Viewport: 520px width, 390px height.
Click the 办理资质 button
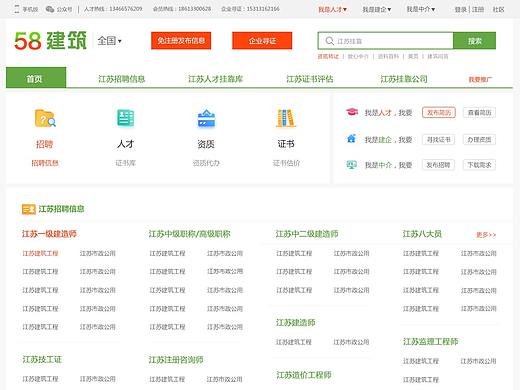coord(479,139)
